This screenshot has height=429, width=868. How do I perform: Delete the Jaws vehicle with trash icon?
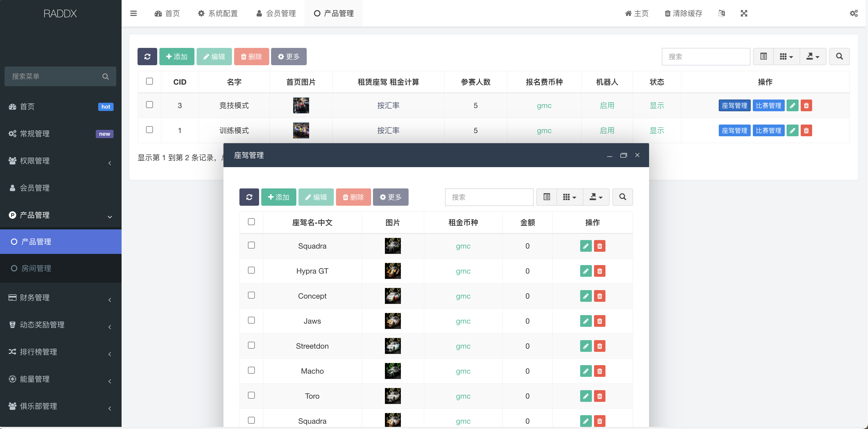click(x=599, y=321)
